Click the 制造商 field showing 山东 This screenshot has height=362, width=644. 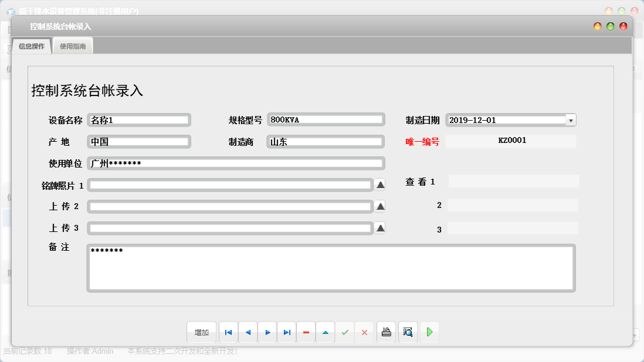326,141
